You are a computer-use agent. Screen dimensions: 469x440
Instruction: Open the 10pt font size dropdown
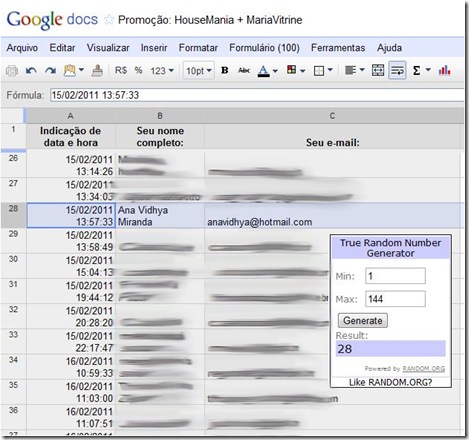(x=199, y=71)
